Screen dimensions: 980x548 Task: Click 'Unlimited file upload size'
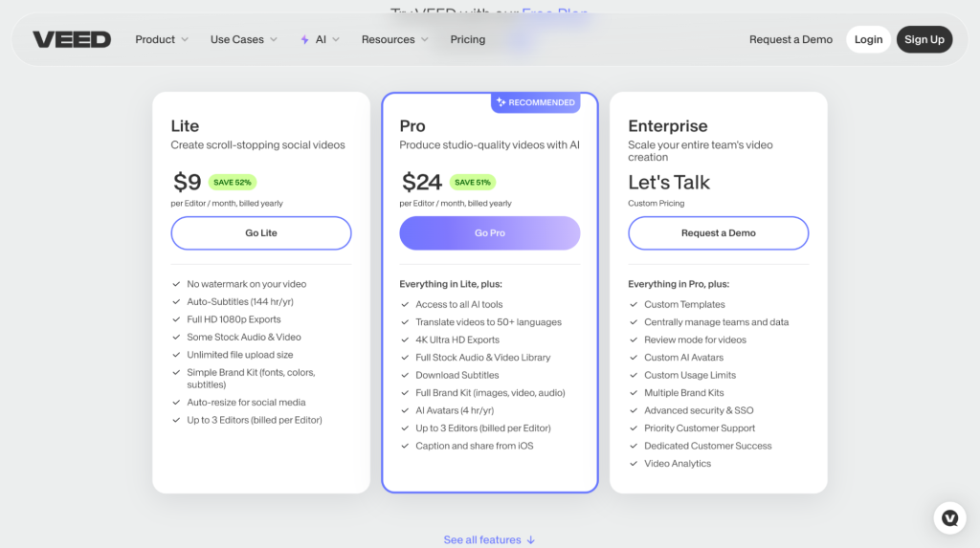pos(240,355)
